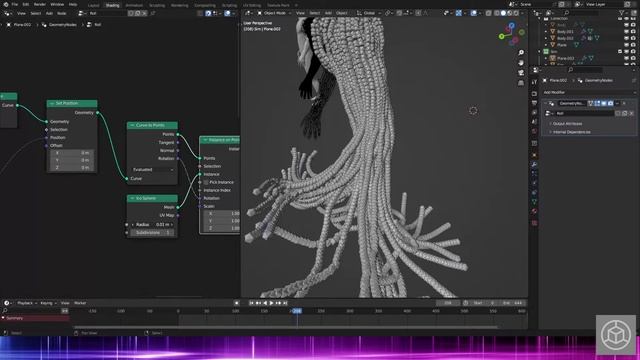Open the Modifiers wrench properties tab
The image size is (640, 360).
click(534, 164)
